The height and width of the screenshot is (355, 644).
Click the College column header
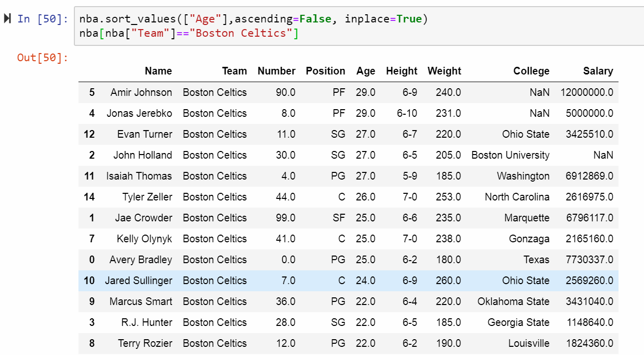[531, 71]
